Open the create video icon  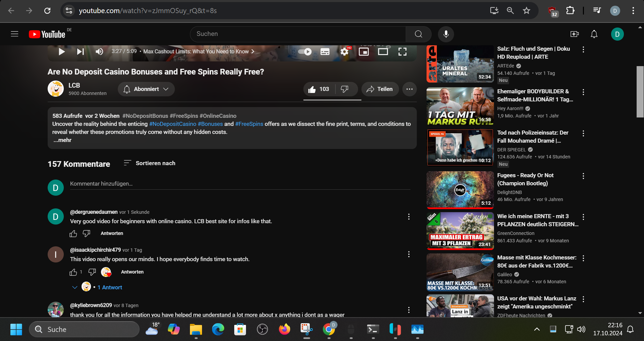click(x=575, y=34)
